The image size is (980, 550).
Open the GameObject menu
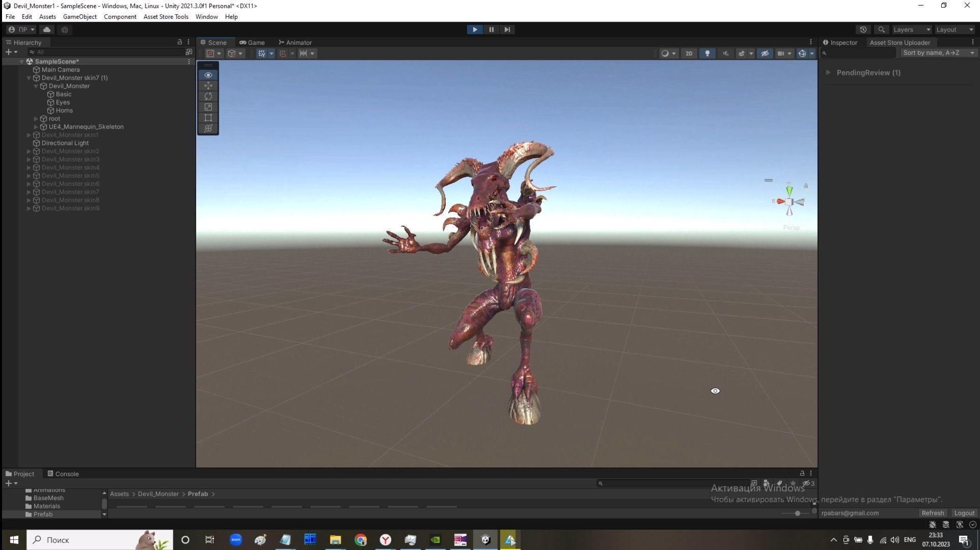tap(79, 17)
